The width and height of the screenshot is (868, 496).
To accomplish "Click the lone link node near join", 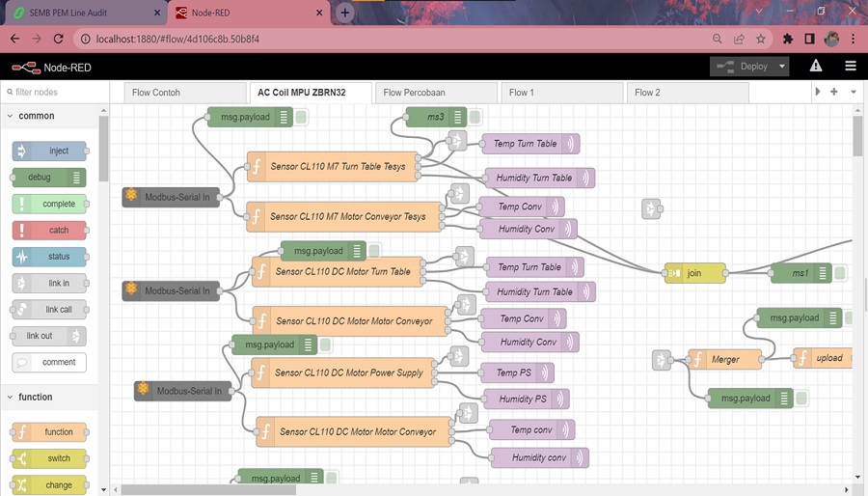I will (x=651, y=208).
